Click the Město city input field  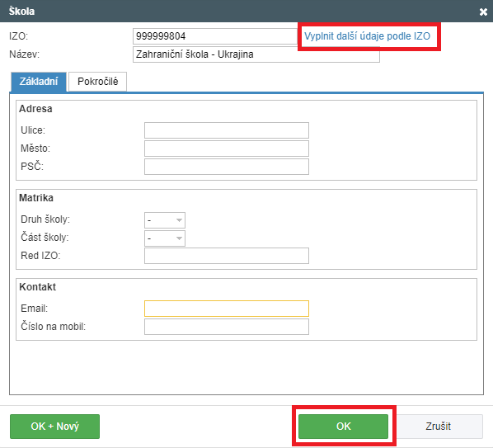(x=227, y=149)
